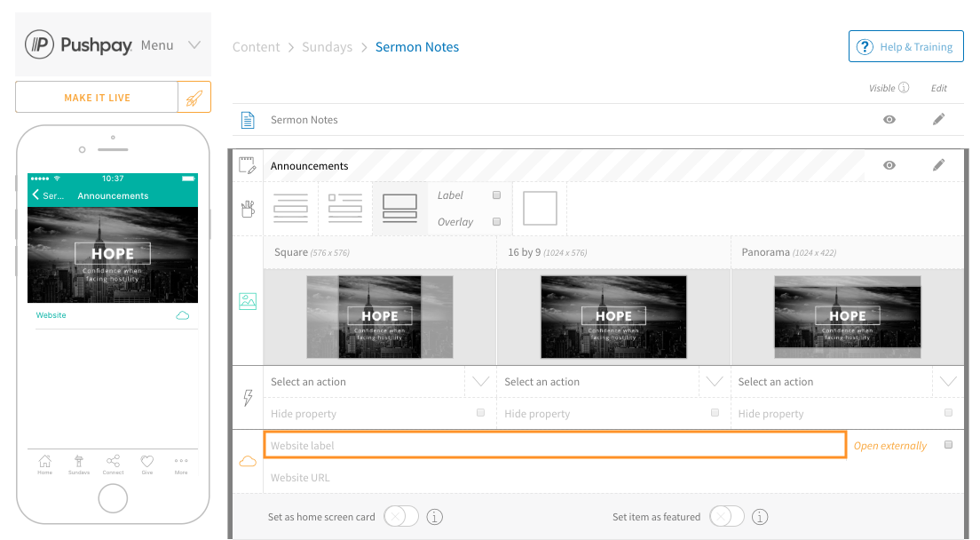Check the Open externally checkbox
Viewport: 980px width, 540px height.
948,445
